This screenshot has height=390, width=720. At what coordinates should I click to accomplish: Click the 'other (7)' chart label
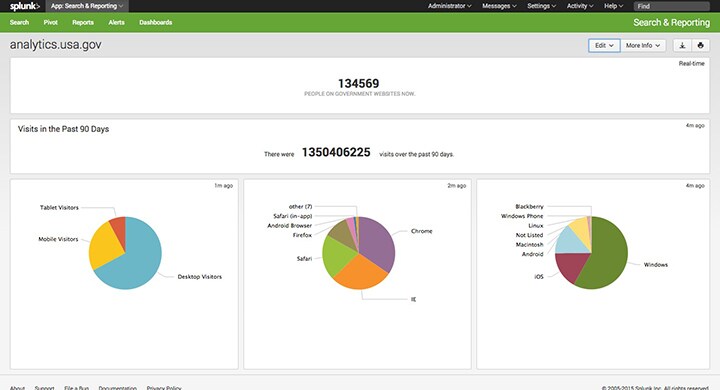tap(300, 207)
